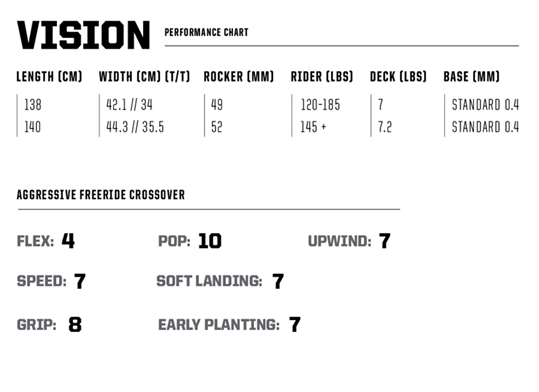Click the BASE (MM) column header
This screenshot has height=392, width=539.
click(471, 76)
